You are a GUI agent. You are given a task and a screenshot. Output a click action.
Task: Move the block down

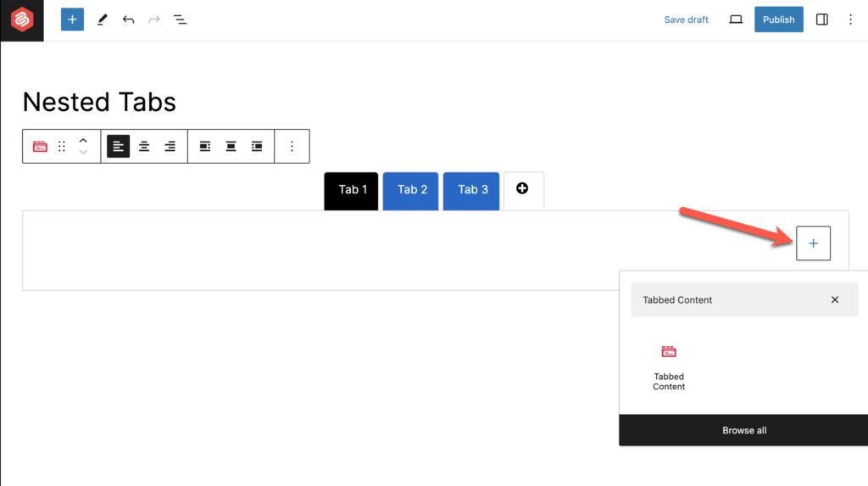[x=83, y=152]
